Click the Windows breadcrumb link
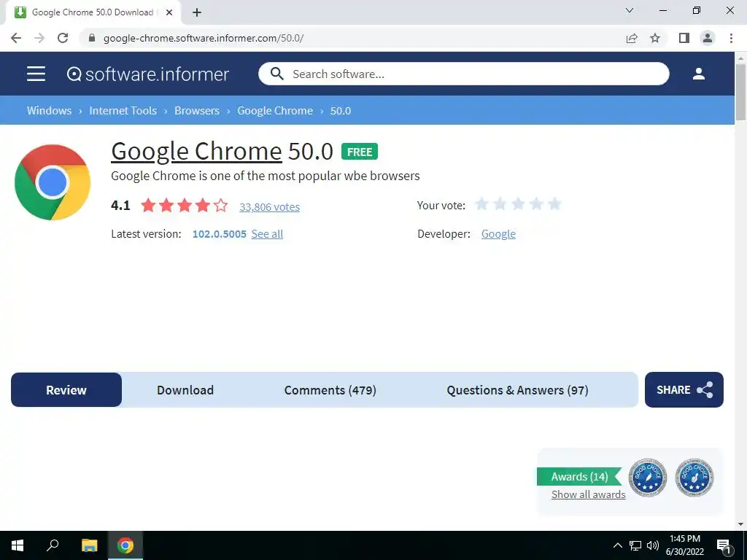 (49, 111)
